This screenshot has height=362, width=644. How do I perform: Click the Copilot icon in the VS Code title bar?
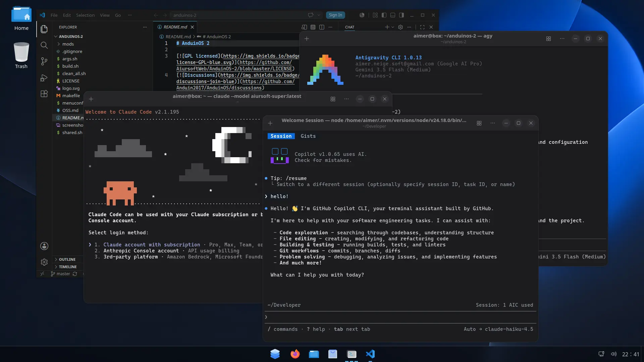pyautogui.click(x=362, y=15)
